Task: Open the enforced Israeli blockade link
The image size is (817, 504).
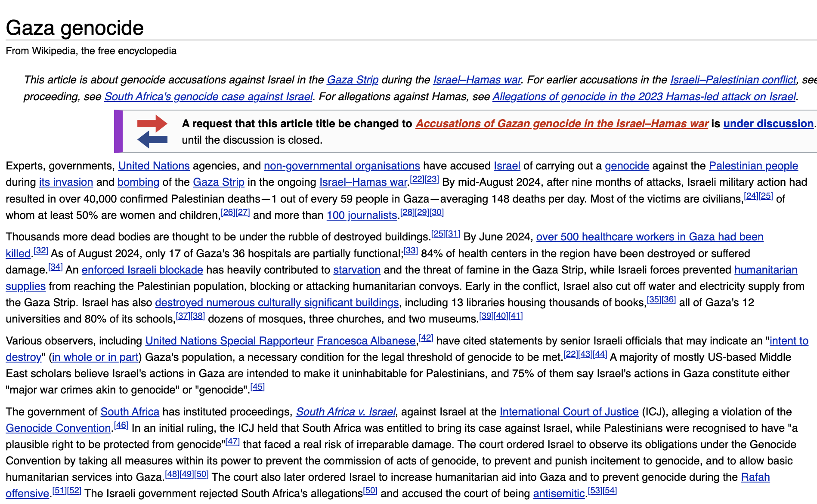Action: (x=142, y=270)
